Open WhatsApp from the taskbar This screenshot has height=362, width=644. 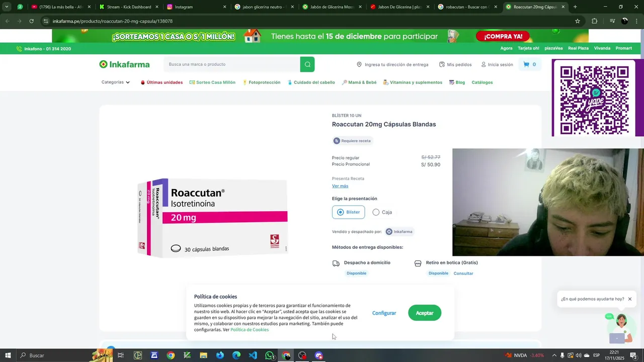(270, 355)
